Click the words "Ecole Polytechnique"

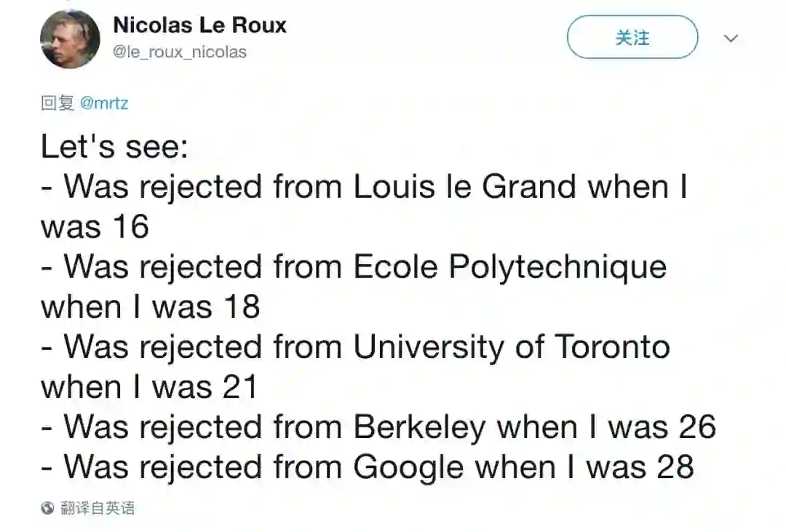point(509,267)
